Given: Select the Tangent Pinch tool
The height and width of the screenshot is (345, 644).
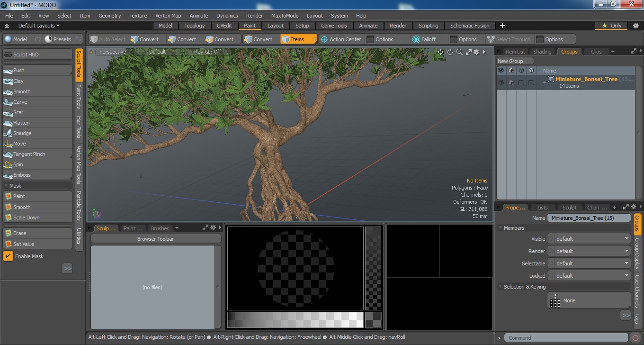Looking at the screenshot, I should tap(37, 154).
